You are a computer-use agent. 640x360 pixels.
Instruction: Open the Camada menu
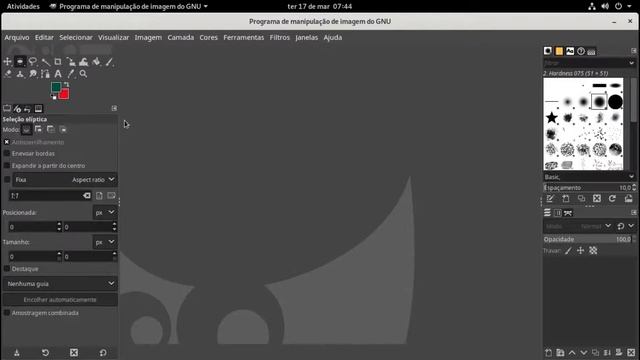click(181, 38)
